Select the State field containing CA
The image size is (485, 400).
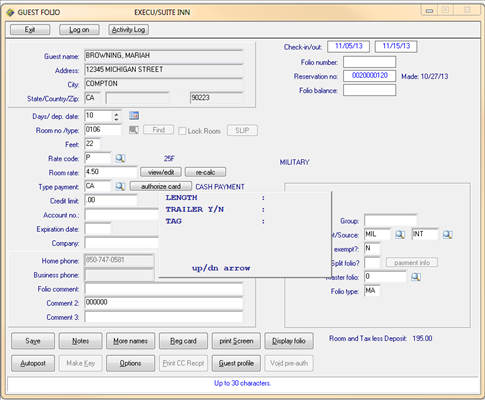pos(92,98)
